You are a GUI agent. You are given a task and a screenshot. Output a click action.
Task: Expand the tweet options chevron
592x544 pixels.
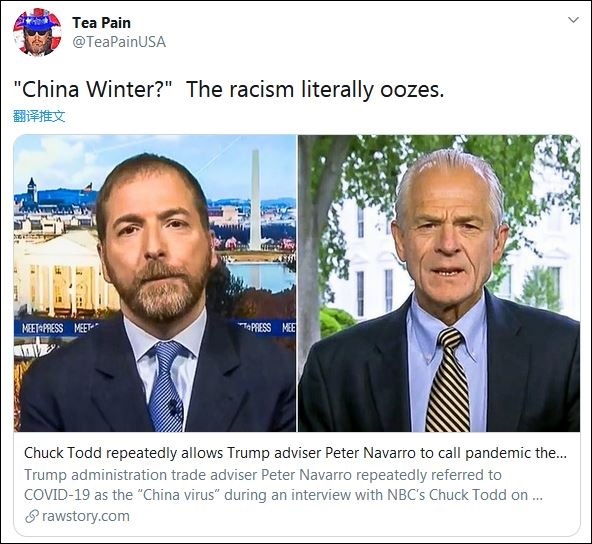(574, 20)
